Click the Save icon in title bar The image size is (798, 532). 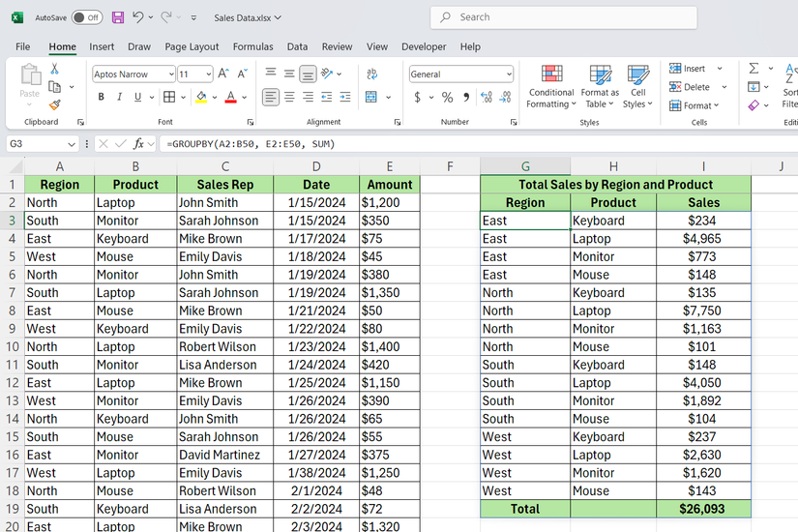118,17
